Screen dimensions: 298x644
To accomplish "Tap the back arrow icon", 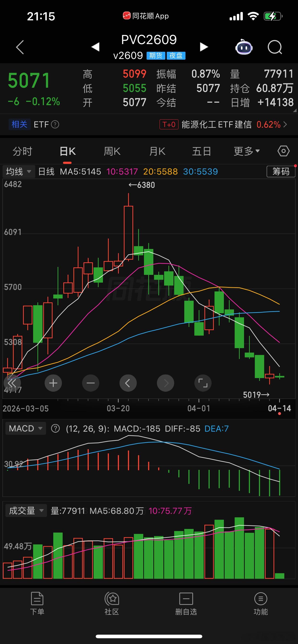I will (20, 47).
